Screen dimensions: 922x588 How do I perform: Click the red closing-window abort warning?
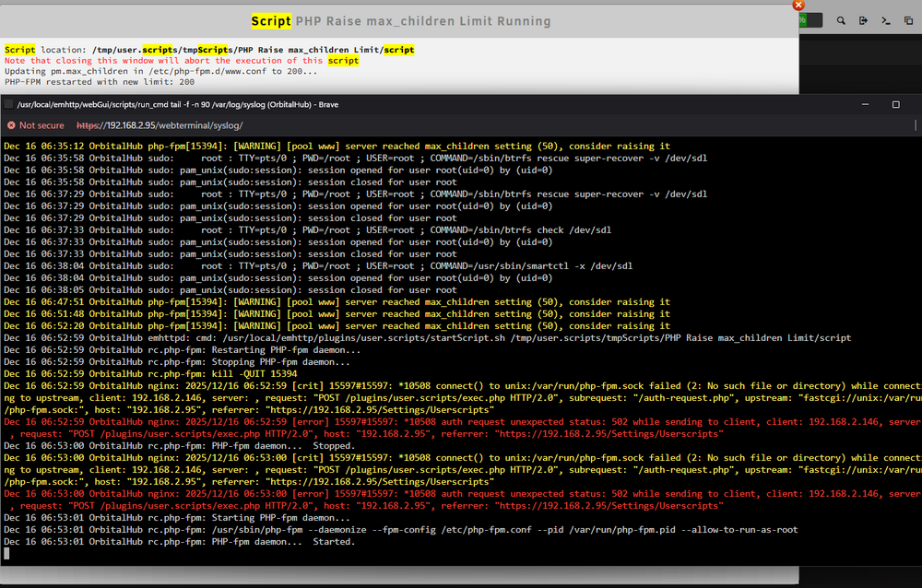pyautogui.click(x=182, y=61)
